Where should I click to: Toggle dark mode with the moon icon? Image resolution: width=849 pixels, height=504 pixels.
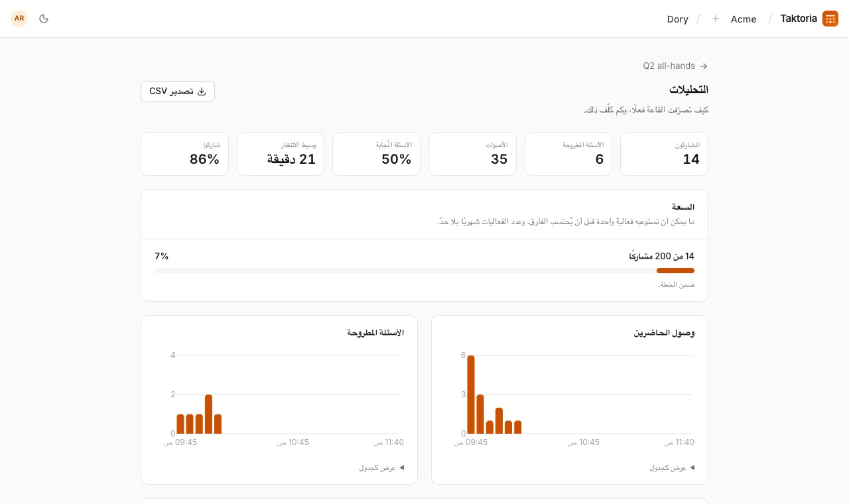pyautogui.click(x=44, y=19)
